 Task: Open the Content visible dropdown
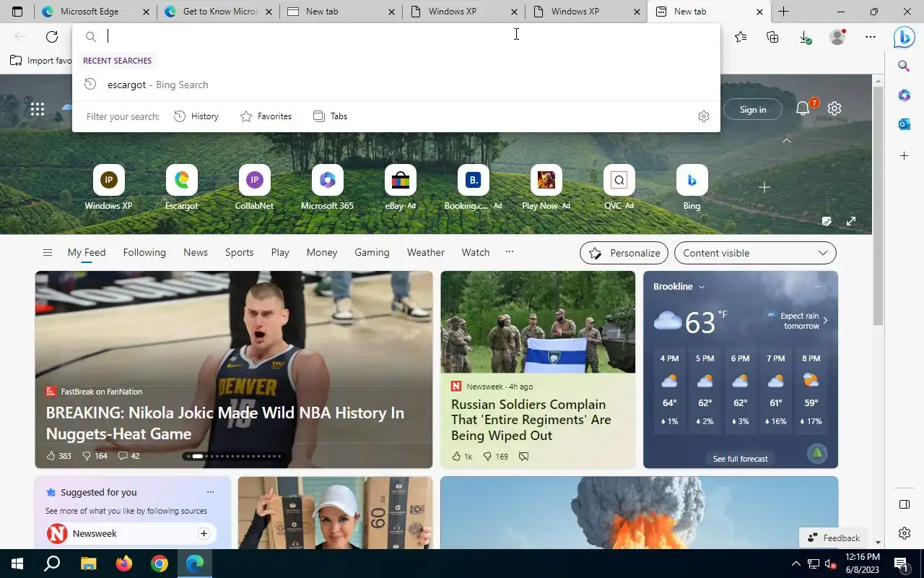755,253
